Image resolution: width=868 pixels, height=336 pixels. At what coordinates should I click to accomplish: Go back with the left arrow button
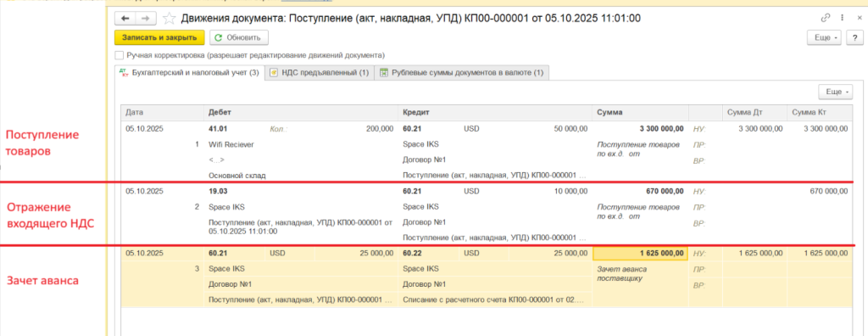point(125,19)
